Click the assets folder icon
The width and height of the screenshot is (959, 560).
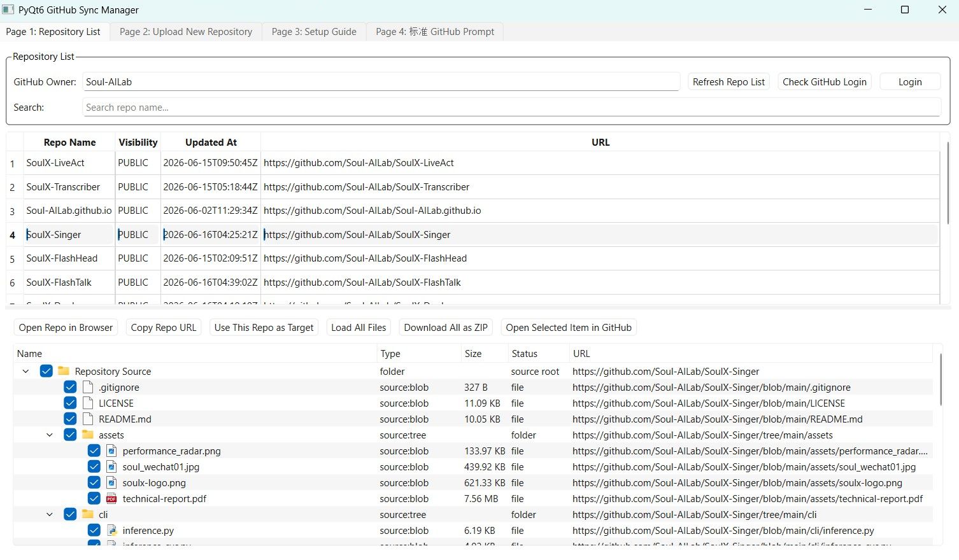(x=88, y=435)
